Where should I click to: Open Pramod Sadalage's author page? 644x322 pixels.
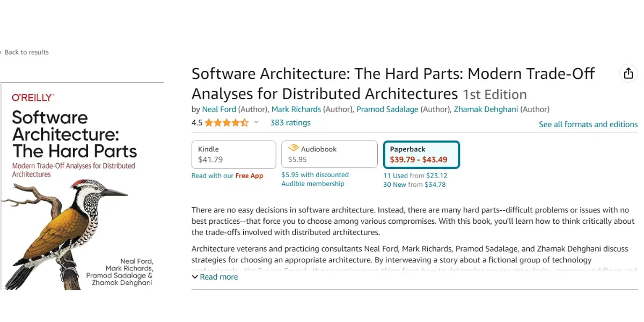(x=387, y=109)
